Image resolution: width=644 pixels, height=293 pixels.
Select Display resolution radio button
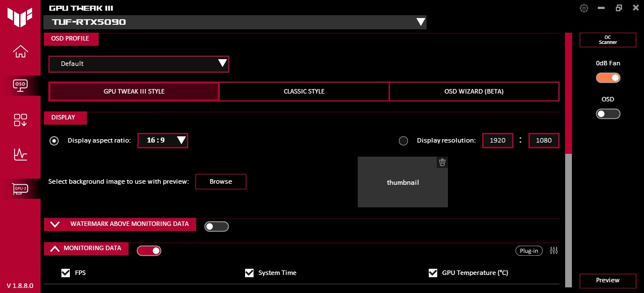(x=403, y=141)
